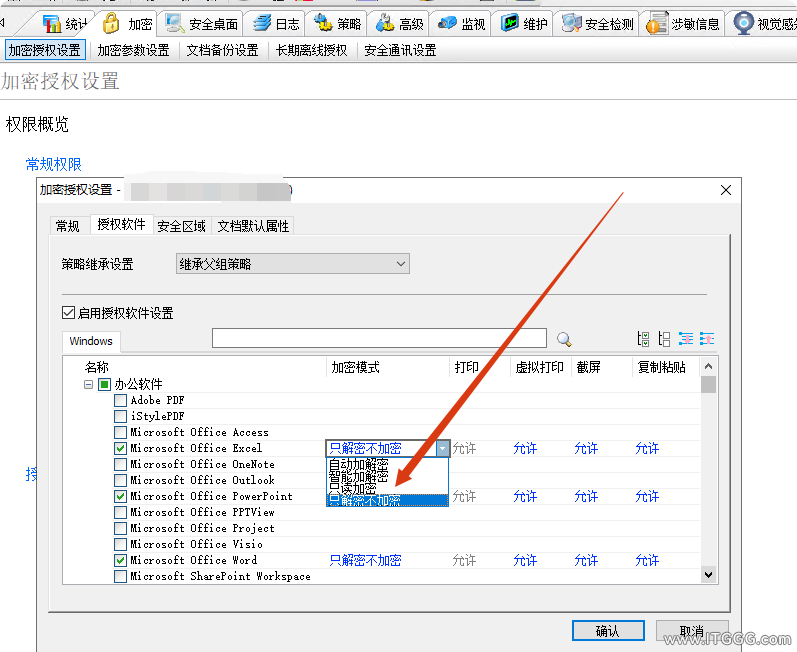
Task: Click Word row 只解密不加密 mode
Action: point(365,561)
